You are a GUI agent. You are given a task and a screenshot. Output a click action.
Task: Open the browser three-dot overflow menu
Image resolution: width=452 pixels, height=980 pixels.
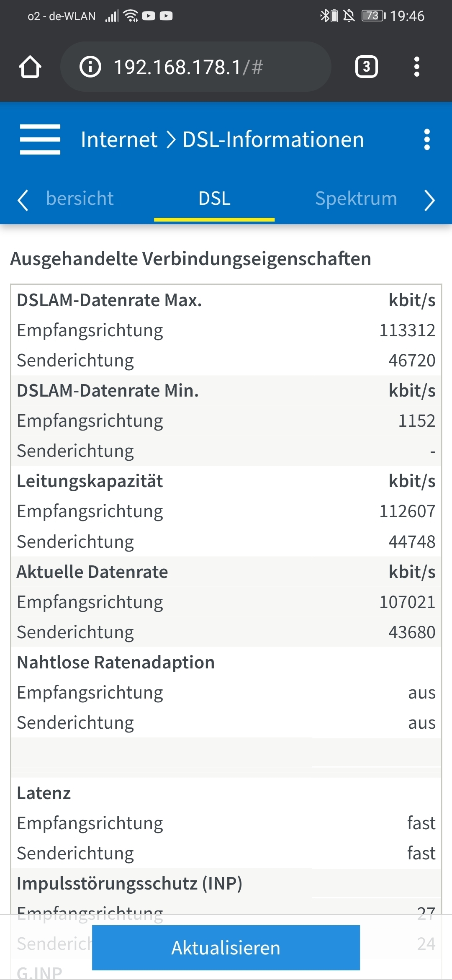(416, 67)
